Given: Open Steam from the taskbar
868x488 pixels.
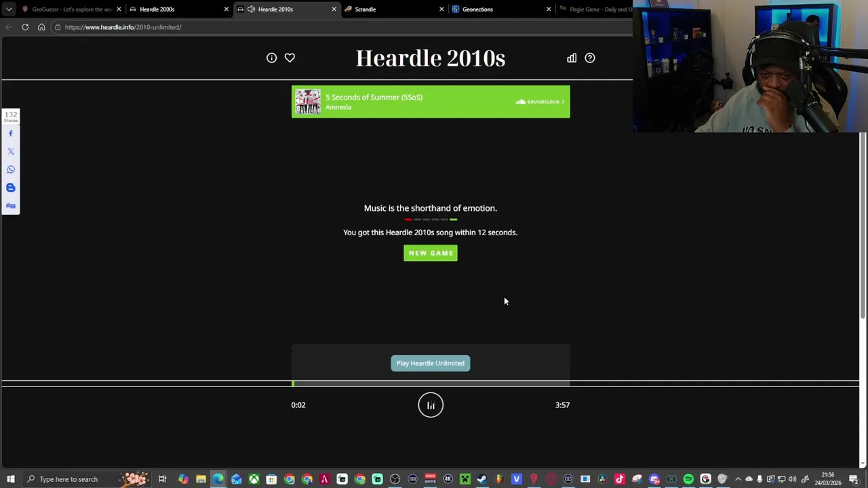Looking at the screenshot, I should click(481, 479).
